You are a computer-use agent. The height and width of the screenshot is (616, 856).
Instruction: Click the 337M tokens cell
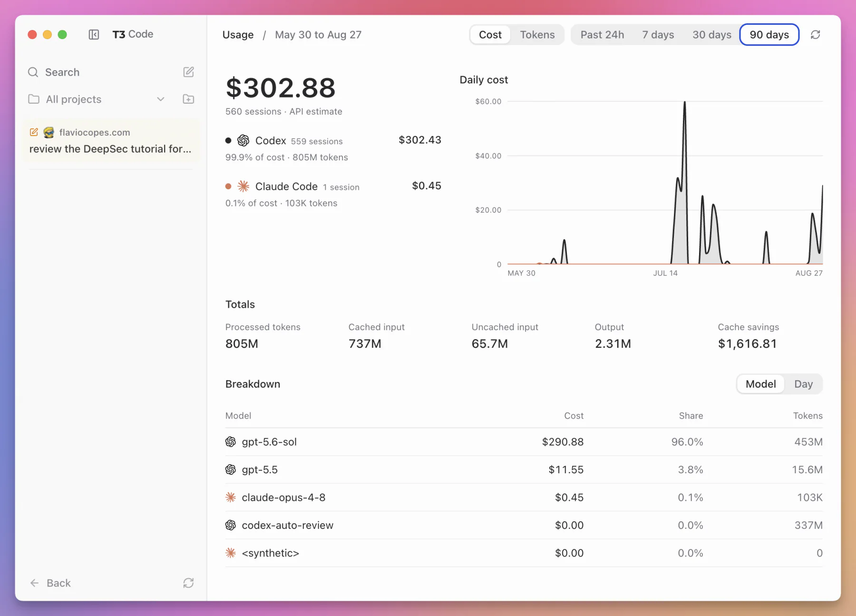pos(808,525)
